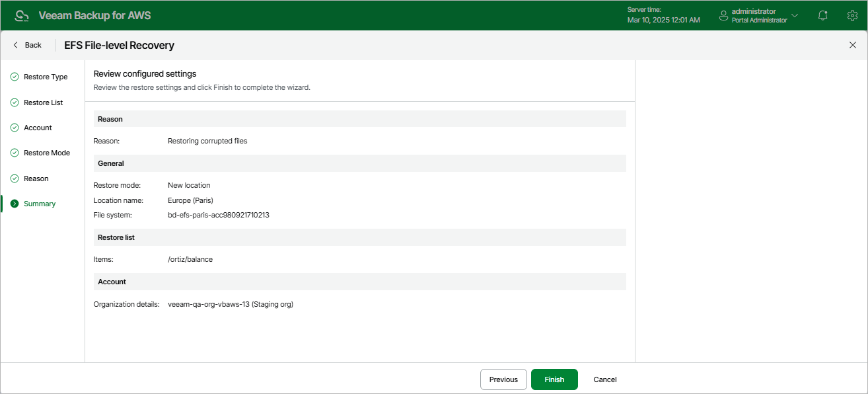Go to the Account wizard step
This screenshot has width=868, height=394.
pos(38,128)
